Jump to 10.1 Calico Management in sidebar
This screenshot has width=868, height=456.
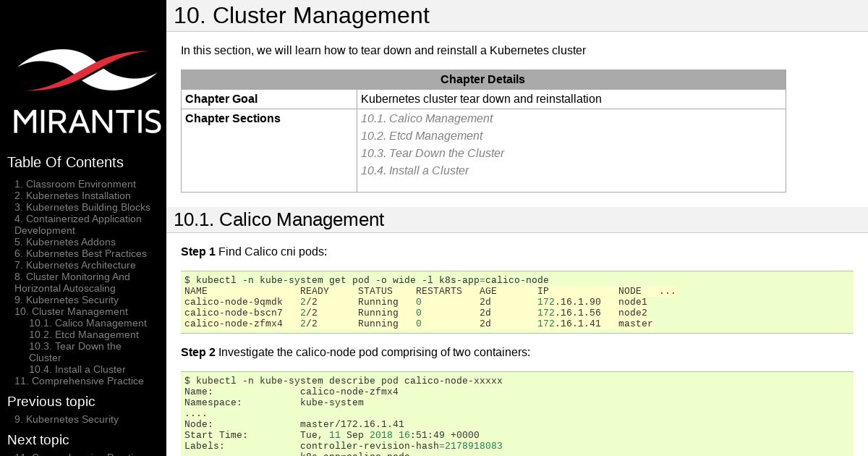coord(88,323)
